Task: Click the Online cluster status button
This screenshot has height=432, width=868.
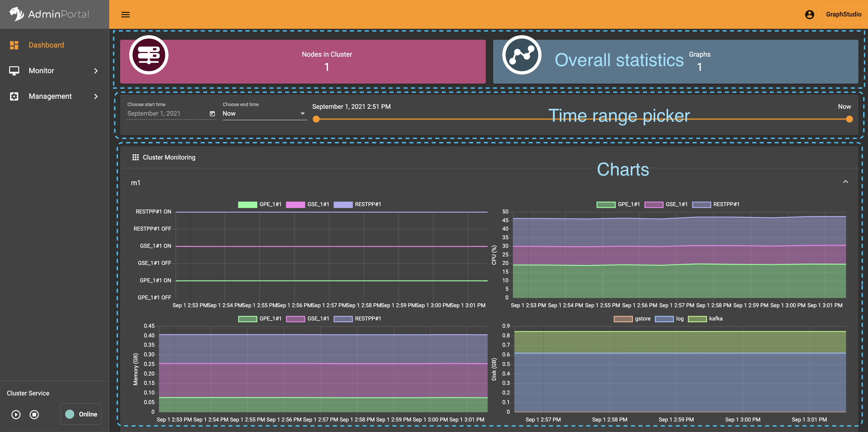Action: tap(81, 414)
